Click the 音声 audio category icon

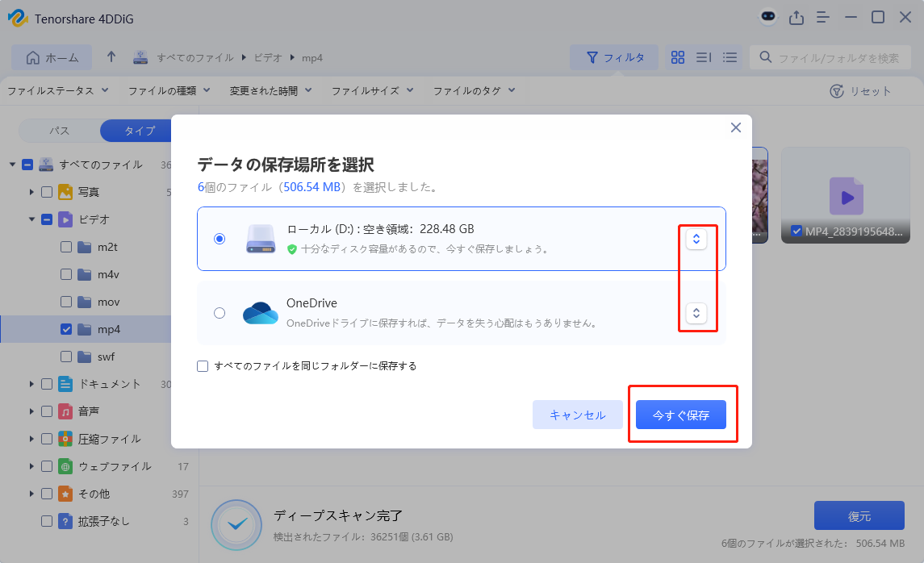click(x=65, y=411)
